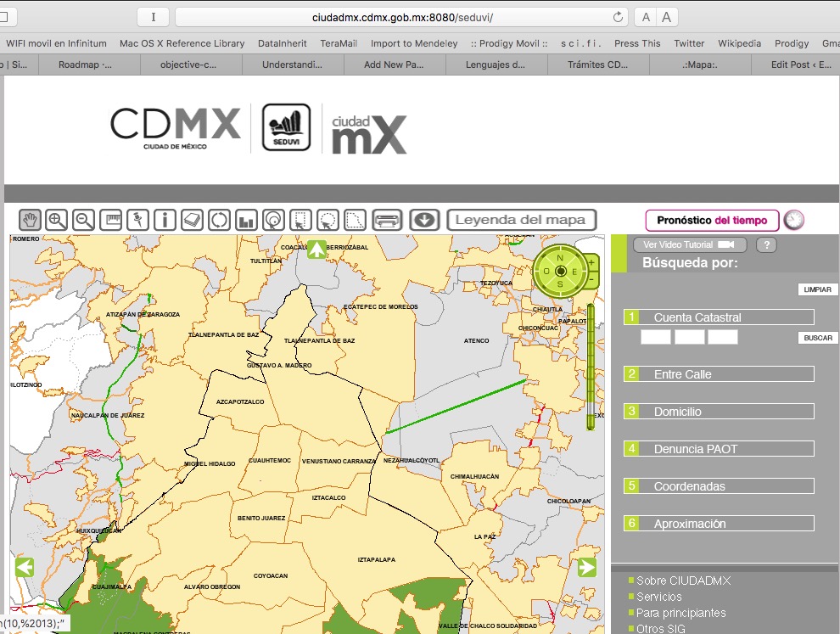This screenshot has height=634, width=840.
Task: Switch to the Trámites CD... browser tab
Action: coord(599,65)
